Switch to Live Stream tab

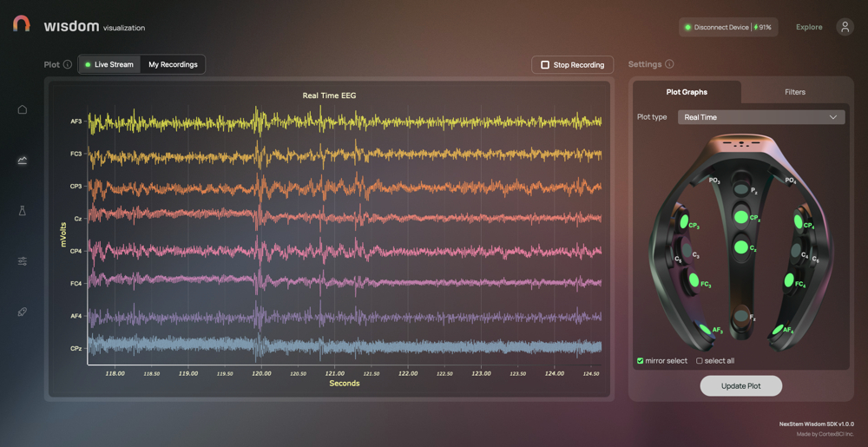(x=109, y=65)
